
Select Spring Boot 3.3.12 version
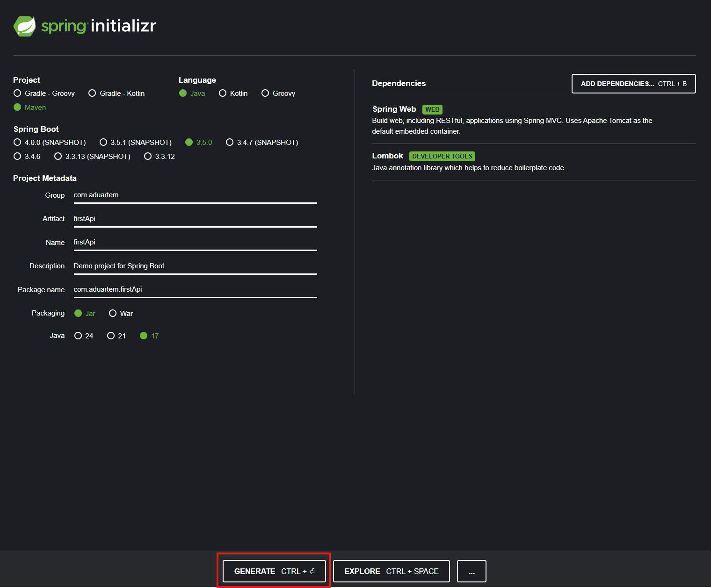160,157
